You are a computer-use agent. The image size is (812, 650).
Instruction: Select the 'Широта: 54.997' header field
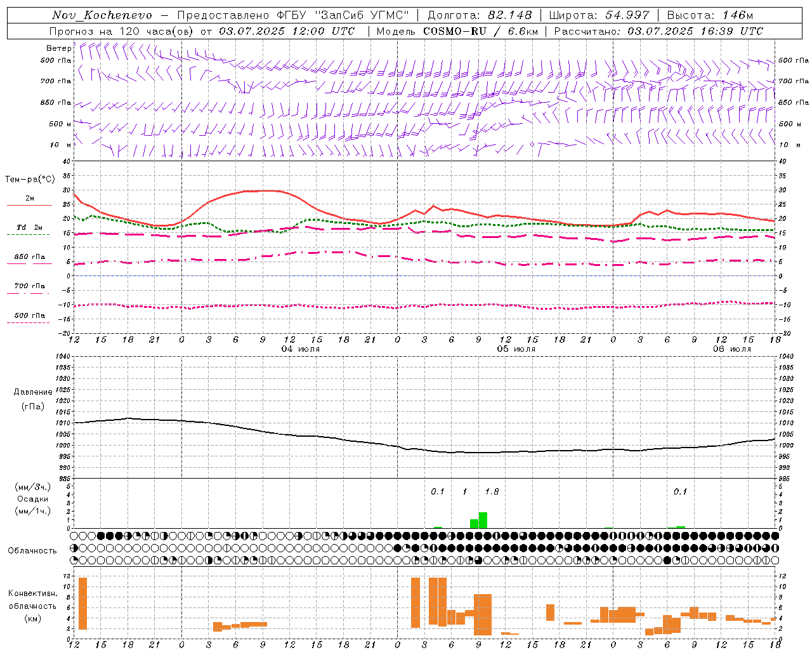[599, 15]
